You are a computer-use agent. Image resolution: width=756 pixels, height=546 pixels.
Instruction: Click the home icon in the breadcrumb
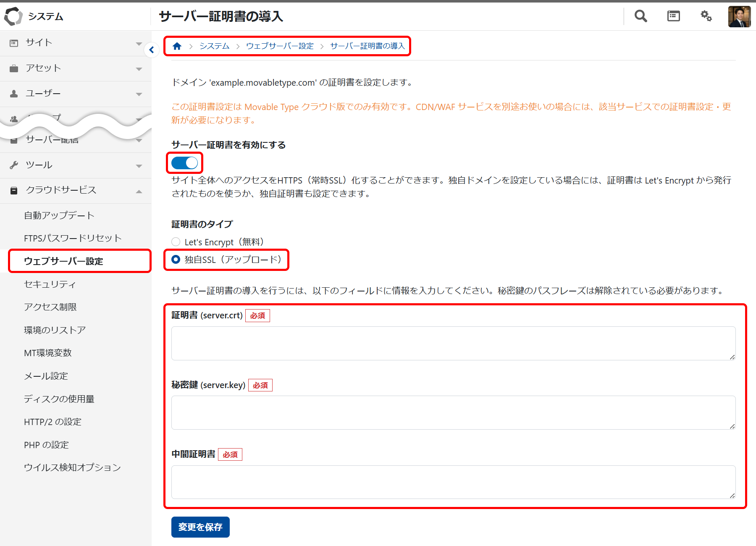click(177, 46)
